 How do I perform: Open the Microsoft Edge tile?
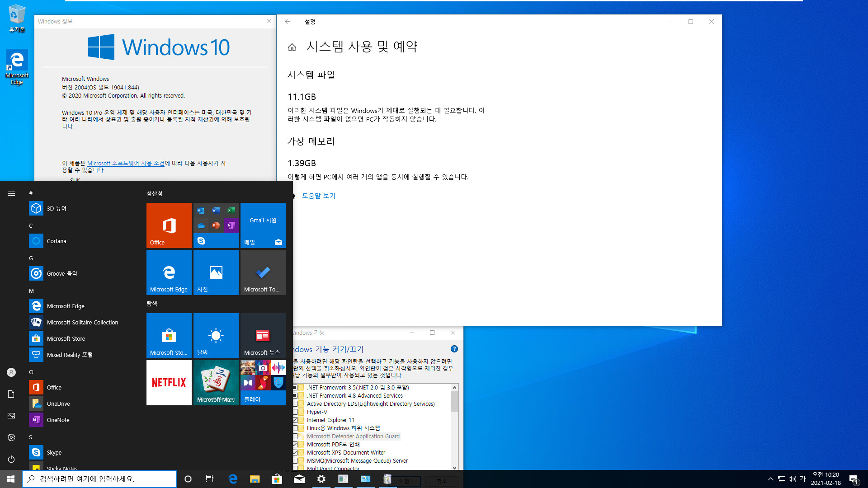click(169, 272)
